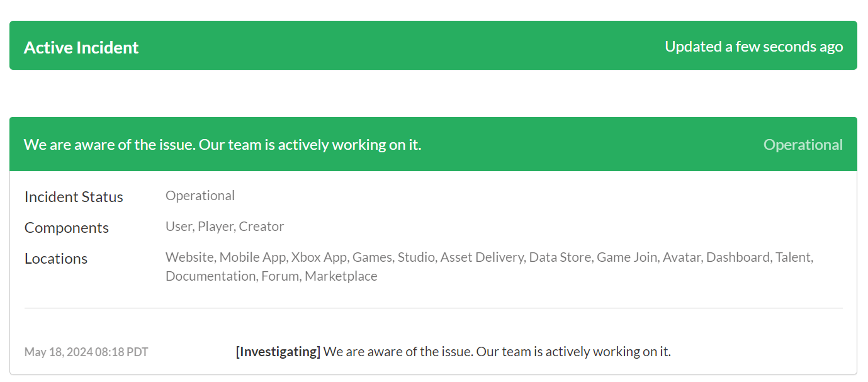This screenshot has height=382, width=868.
Task: Click 'Marketplace' in the locations list
Action: click(341, 276)
